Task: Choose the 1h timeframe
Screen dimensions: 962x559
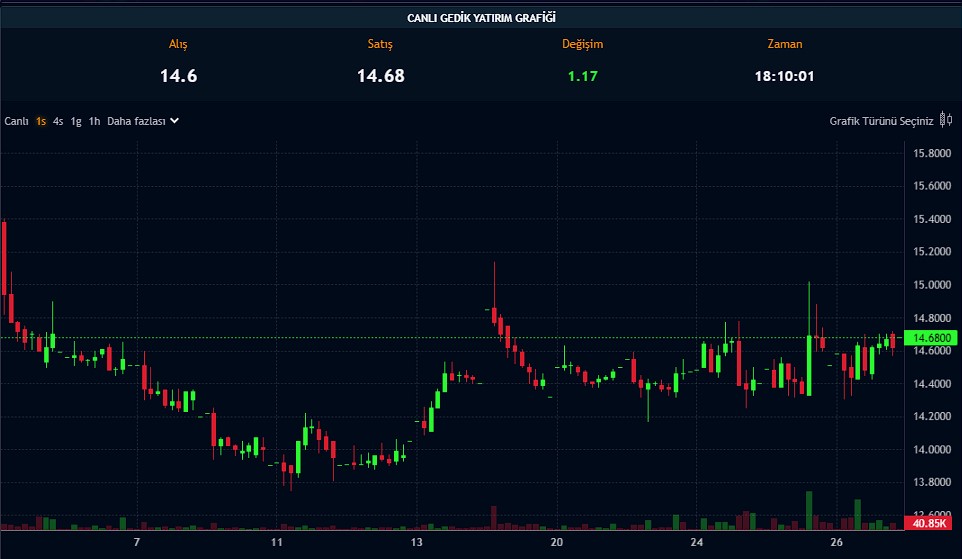Action: point(94,121)
